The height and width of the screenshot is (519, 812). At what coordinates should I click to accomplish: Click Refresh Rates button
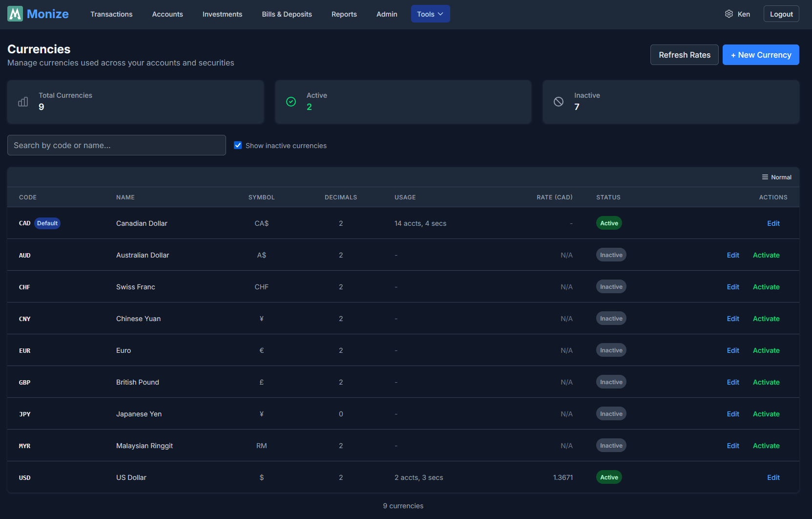684,55
